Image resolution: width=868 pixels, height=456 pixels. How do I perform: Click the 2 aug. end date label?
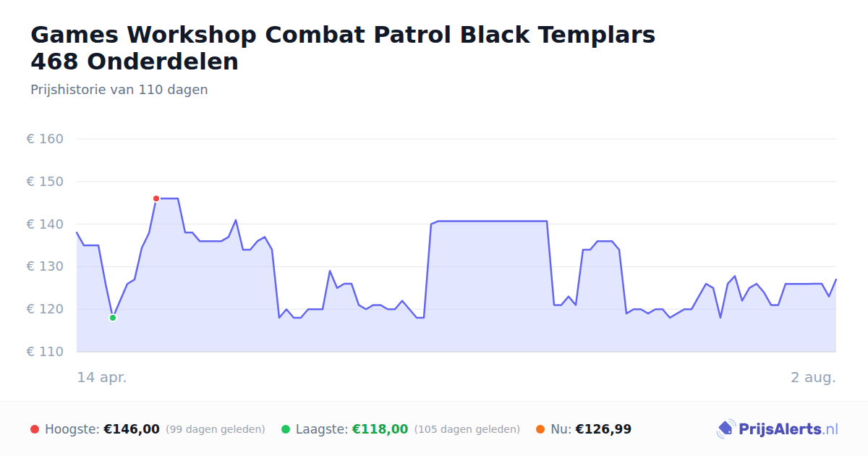813,378
